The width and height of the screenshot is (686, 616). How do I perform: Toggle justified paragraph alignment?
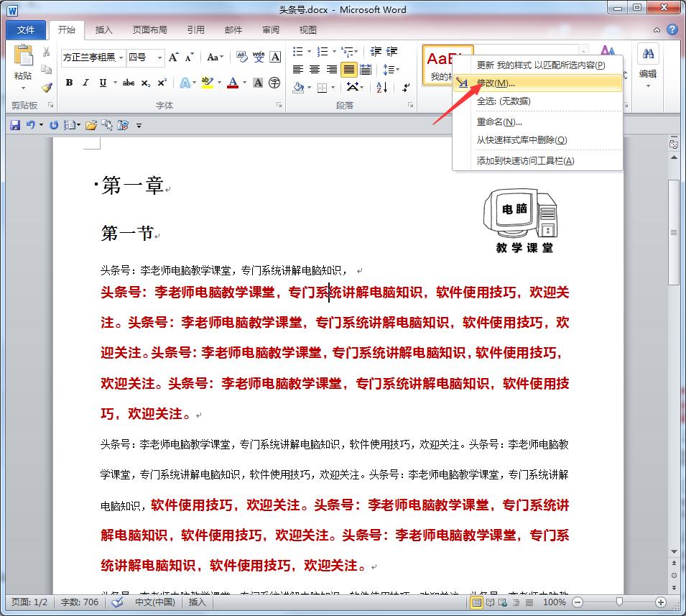[349, 69]
